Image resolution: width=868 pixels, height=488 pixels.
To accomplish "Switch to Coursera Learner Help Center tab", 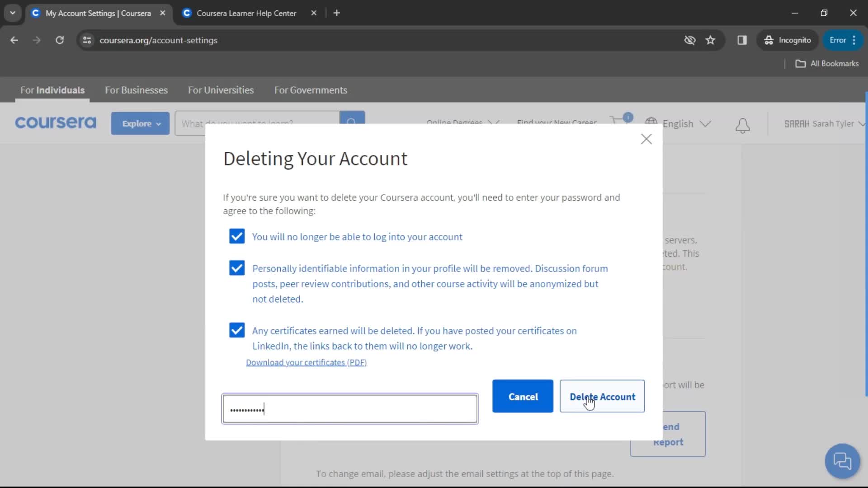I will click(x=246, y=13).
